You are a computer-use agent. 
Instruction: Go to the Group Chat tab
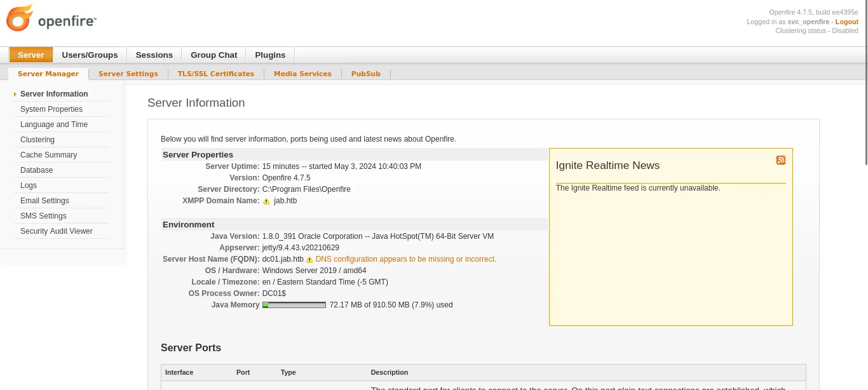pos(214,55)
